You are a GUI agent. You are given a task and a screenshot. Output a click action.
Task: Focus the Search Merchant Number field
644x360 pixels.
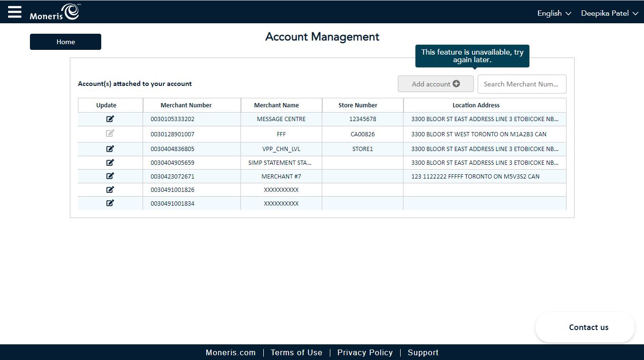click(521, 84)
